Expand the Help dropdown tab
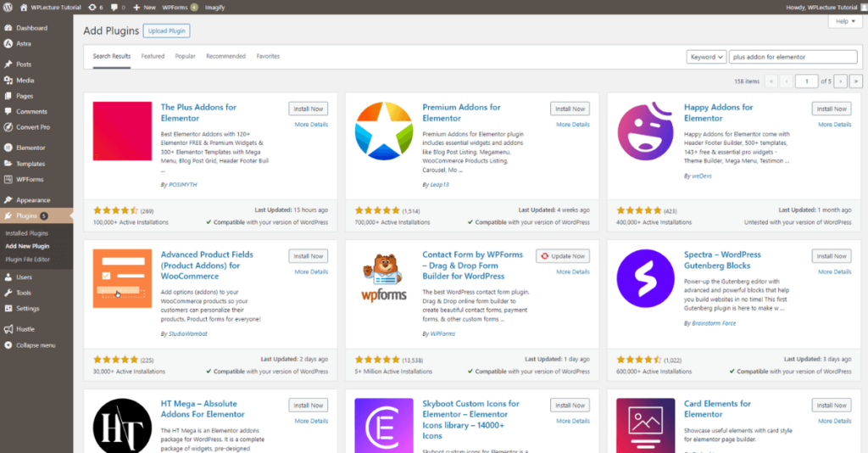Screen dimensions: 868x453 pos(845,21)
